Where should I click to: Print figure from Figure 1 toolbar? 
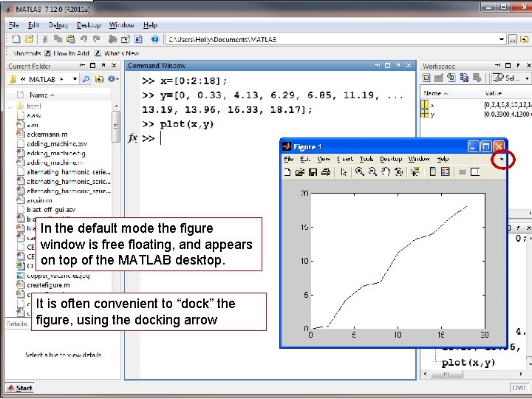coord(326,172)
